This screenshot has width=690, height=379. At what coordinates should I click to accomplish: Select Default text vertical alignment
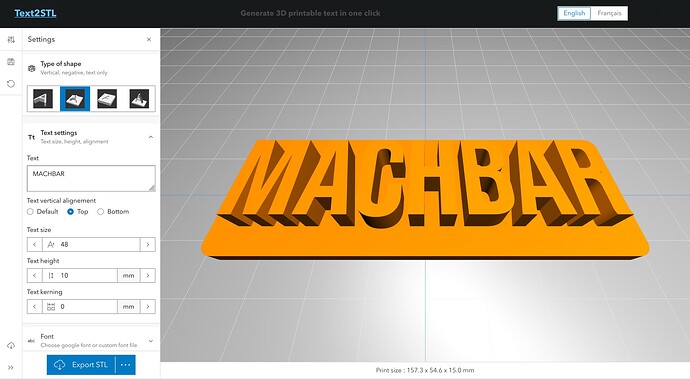(x=42, y=212)
